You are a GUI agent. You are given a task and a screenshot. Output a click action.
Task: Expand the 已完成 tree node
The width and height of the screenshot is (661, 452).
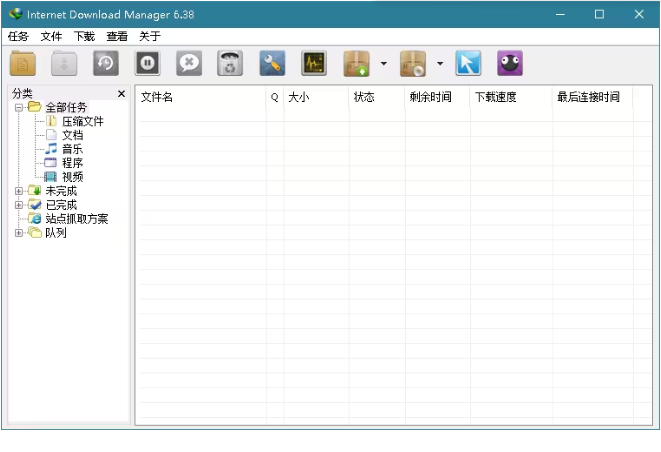pos(19,205)
